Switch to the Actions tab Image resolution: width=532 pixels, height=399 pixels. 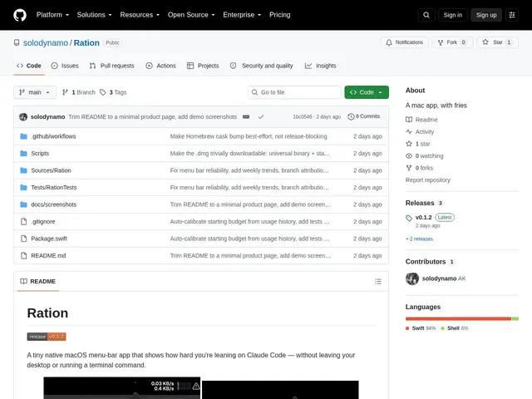(x=160, y=66)
